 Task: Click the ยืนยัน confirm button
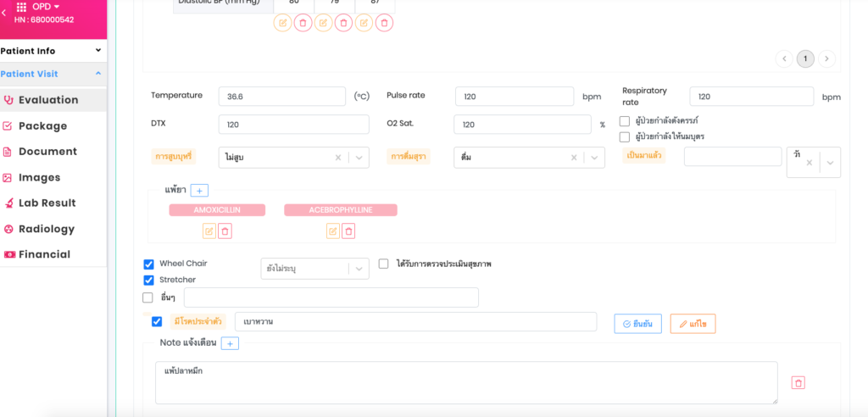[637, 324]
